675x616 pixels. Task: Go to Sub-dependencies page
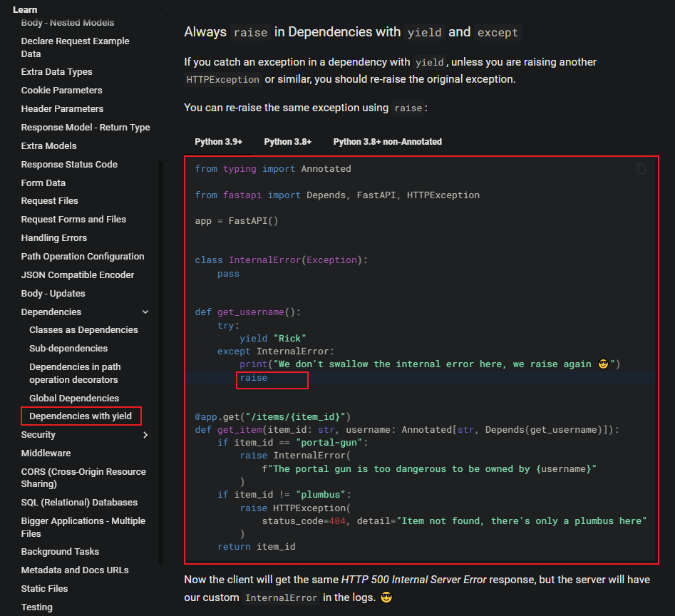pyautogui.click(x=68, y=349)
